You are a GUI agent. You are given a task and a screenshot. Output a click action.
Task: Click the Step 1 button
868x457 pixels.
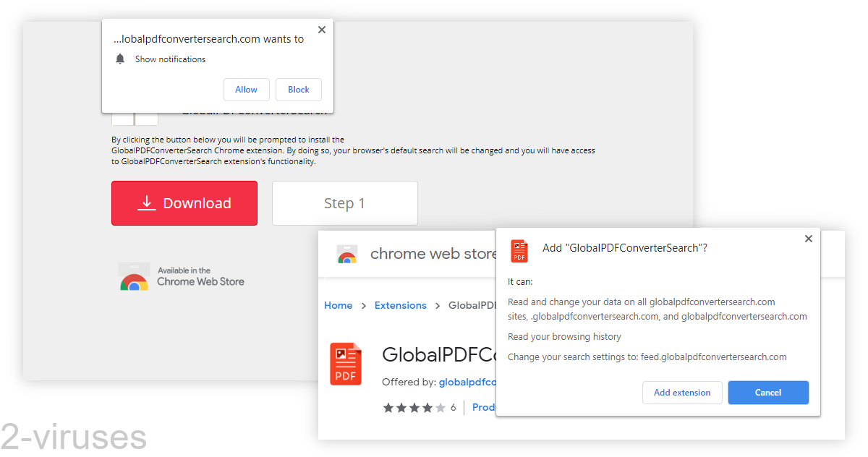[x=344, y=203]
